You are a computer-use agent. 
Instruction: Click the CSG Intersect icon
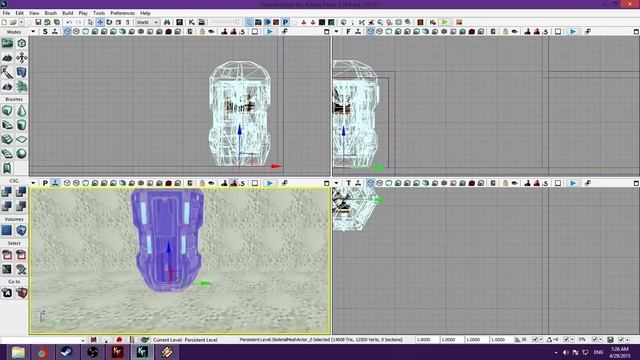coord(7,206)
